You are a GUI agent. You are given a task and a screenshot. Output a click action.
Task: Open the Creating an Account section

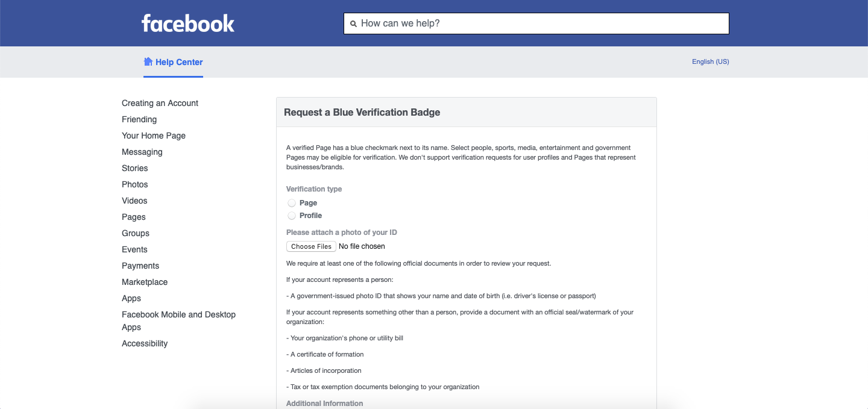point(160,103)
